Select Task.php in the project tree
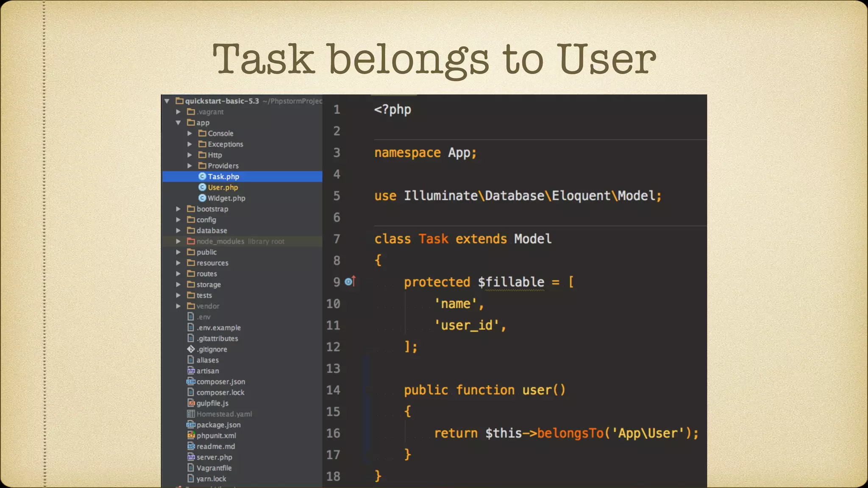 [x=242, y=176]
